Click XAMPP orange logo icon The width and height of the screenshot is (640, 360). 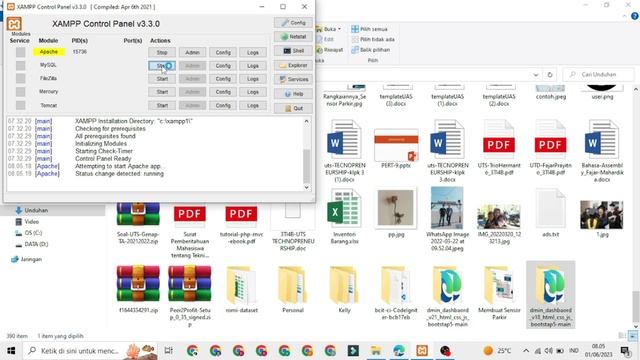click(x=14, y=24)
